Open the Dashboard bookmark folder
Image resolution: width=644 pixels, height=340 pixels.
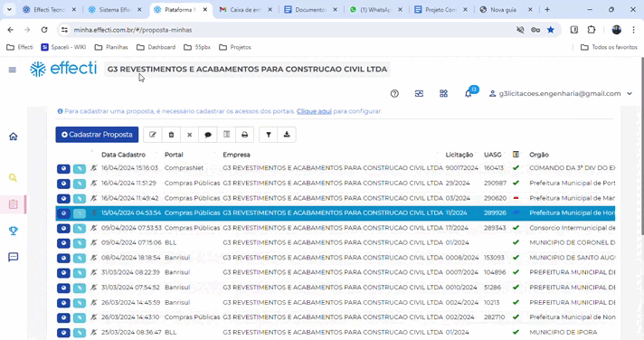(x=156, y=47)
